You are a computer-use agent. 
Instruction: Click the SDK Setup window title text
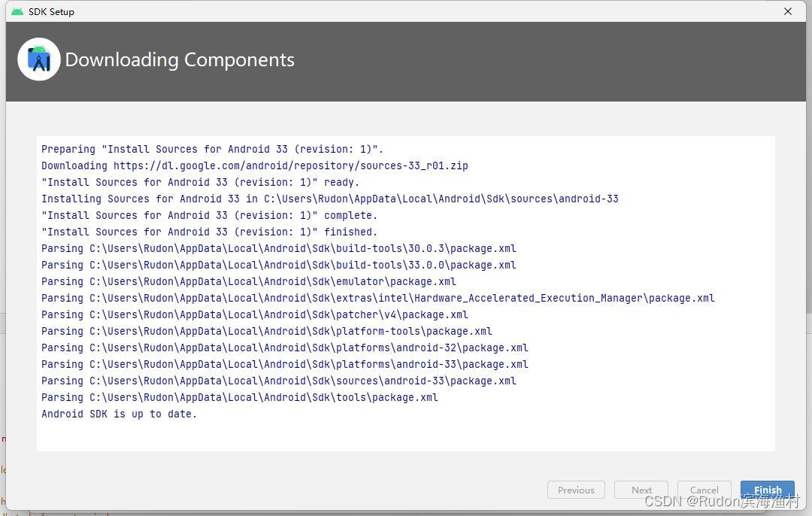50,11
